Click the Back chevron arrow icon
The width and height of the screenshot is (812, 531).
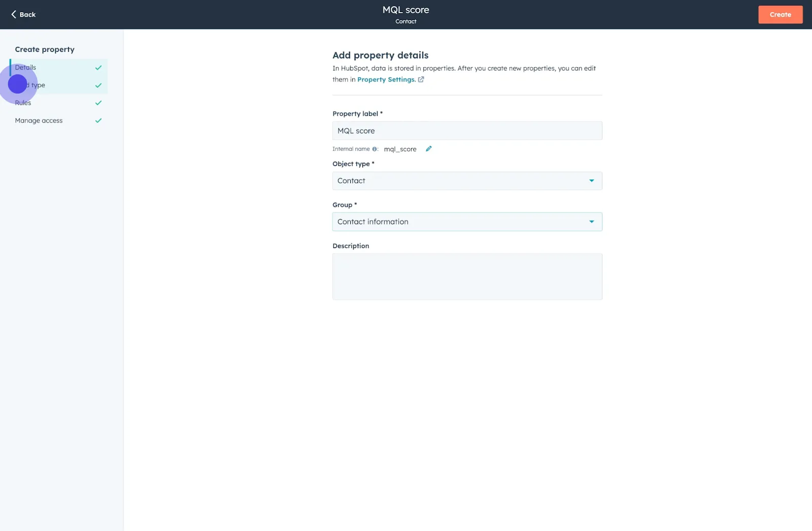[x=14, y=14]
